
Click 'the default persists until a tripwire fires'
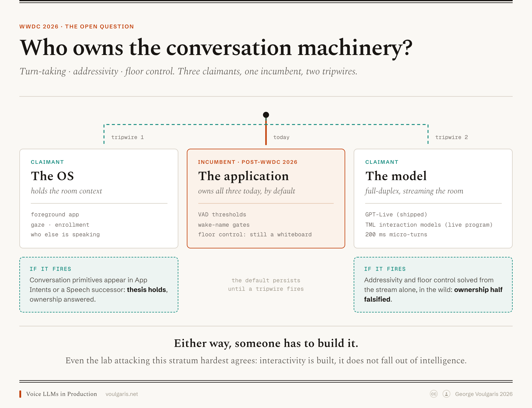pyautogui.click(x=266, y=285)
